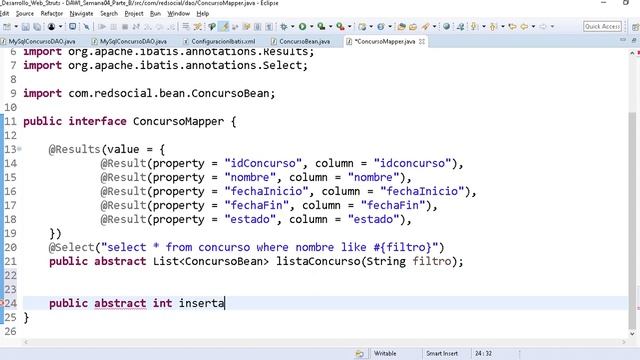
Task: Open the Next Annotation dropdown arrow
Action: (x=484, y=27)
